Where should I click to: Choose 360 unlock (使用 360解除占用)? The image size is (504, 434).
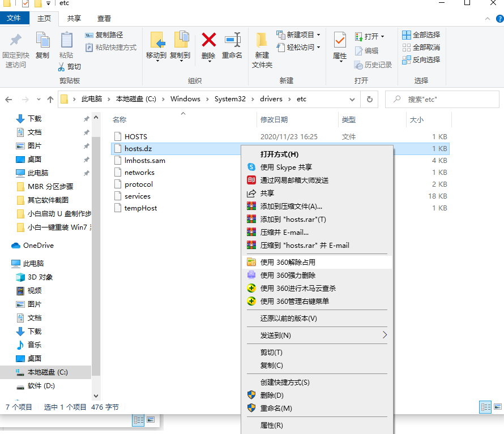[x=317, y=262]
